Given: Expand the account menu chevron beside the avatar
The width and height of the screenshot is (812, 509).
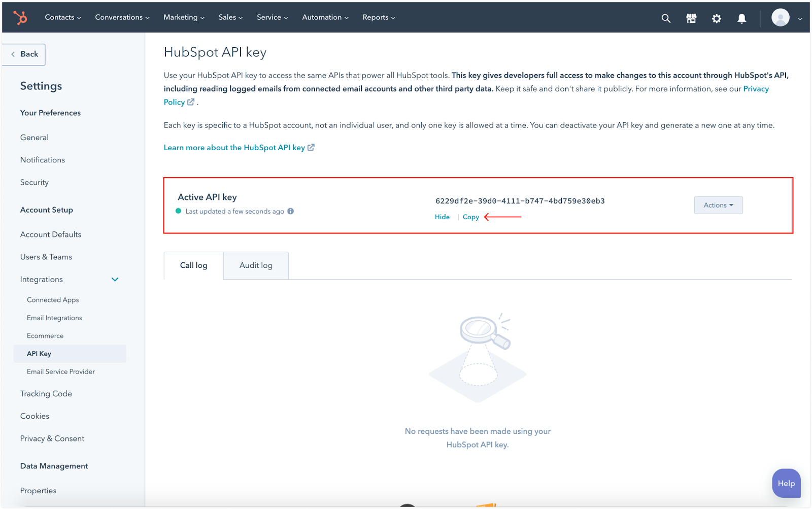Looking at the screenshot, I should point(800,19).
